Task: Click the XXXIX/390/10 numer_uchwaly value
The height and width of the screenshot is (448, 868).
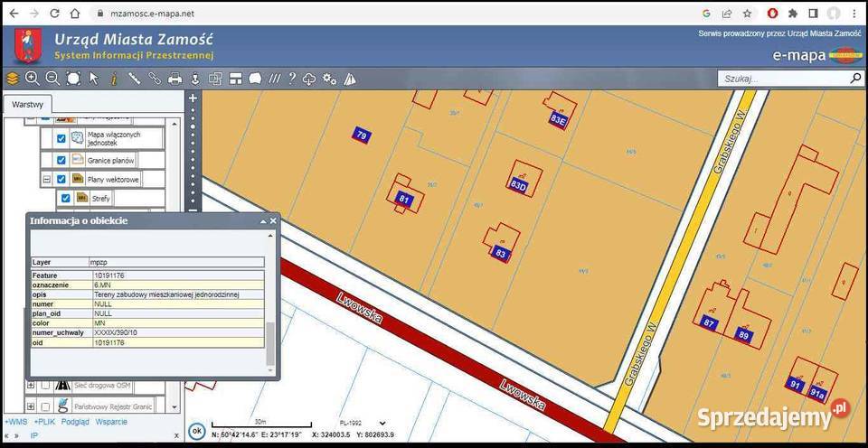Action: pos(115,333)
